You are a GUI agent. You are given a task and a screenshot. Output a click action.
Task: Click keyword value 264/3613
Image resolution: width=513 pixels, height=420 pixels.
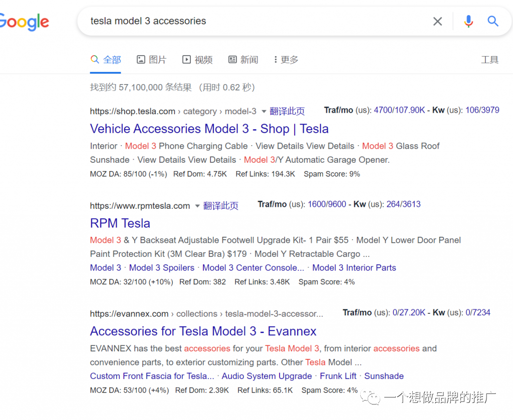coord(403,204)
